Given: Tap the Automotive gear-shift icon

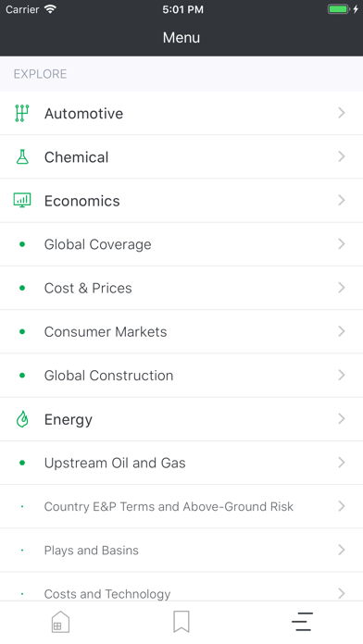Looking at the screenshot, I should [22, 113].
